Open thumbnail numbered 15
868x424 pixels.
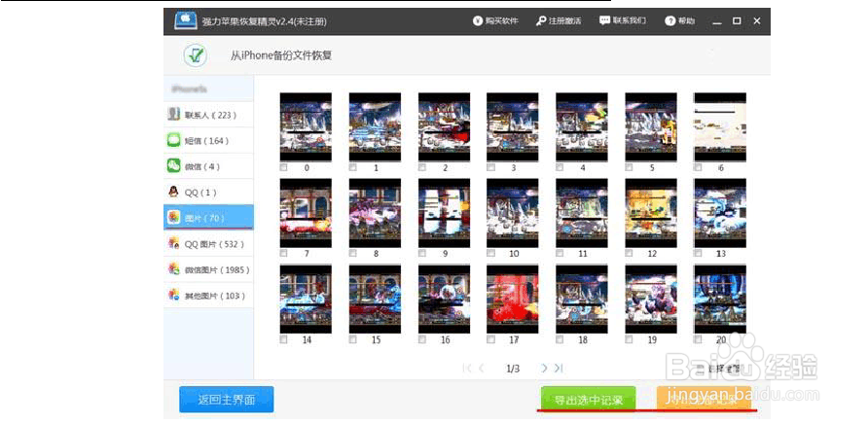pyautogui.click(x=375, y=299)
